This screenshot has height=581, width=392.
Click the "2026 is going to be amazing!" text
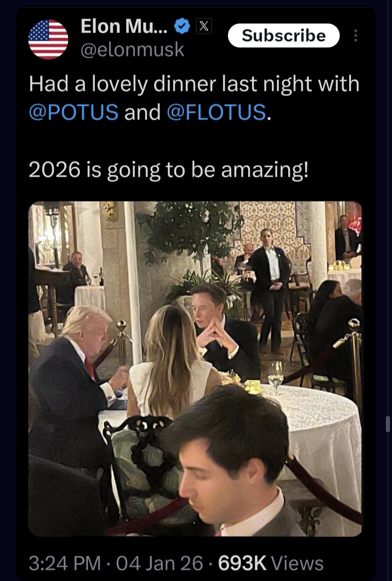pos(168,170)
